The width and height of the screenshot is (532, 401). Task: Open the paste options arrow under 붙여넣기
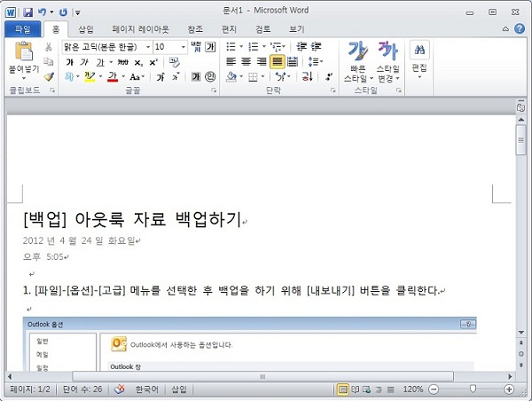[24, 78]
